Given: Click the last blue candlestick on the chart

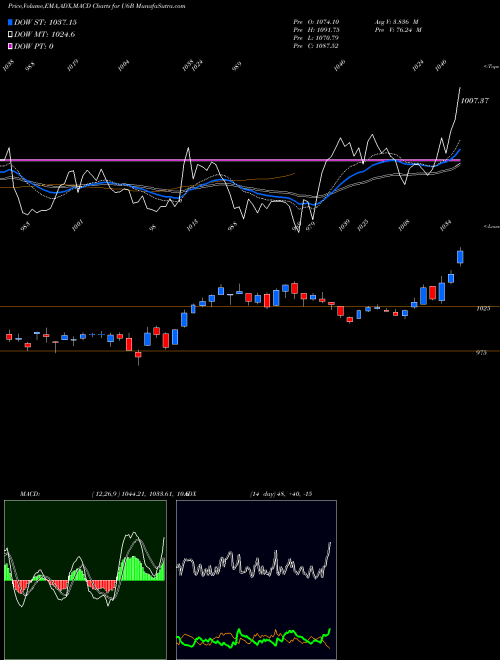Looking at the screenshot, I should click(460, 257).
